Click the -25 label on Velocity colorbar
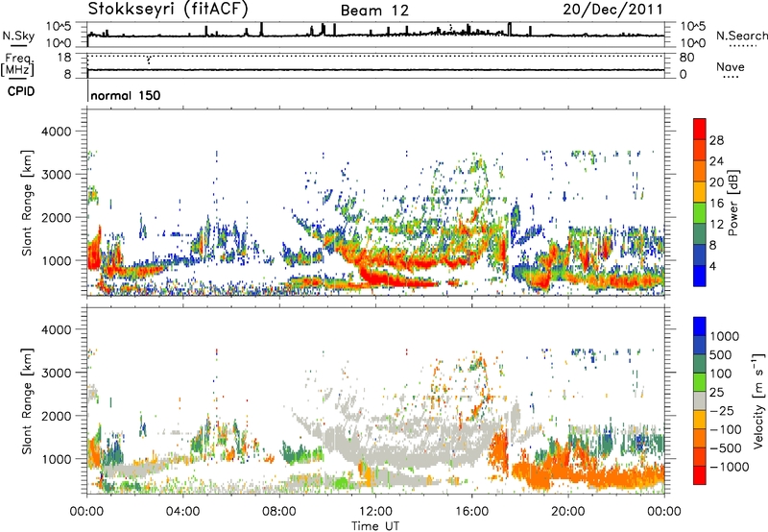The width and height of the screenshot is (768, 532). tap(721, 410)
